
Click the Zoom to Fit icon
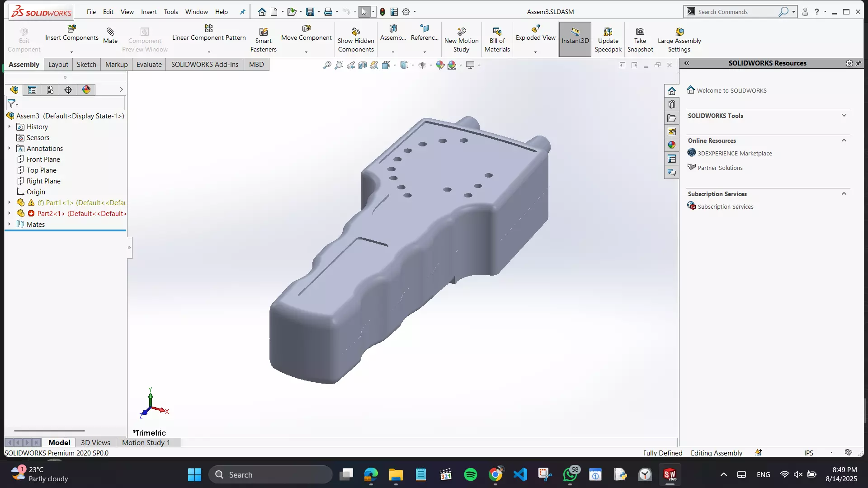point(327,66)
